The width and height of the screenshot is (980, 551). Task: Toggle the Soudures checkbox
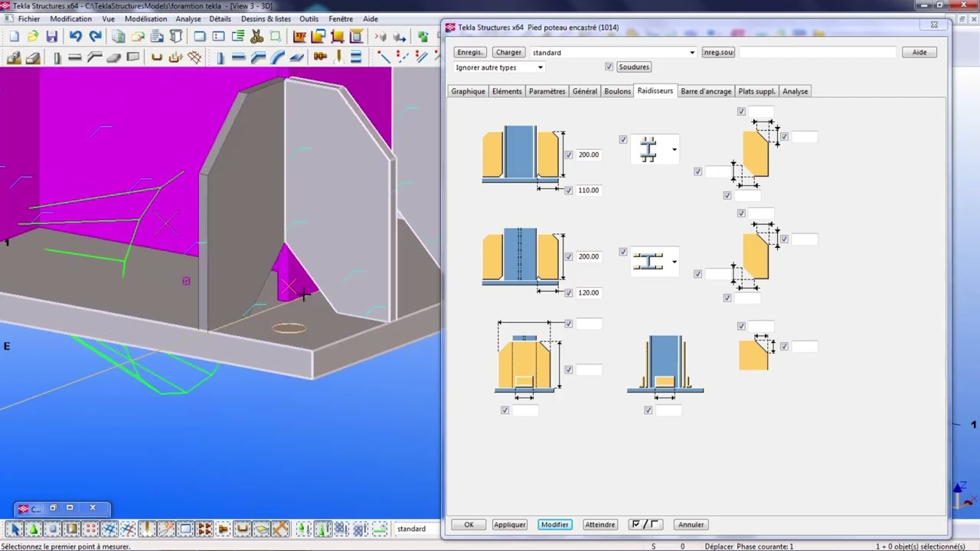pos(609,67)
